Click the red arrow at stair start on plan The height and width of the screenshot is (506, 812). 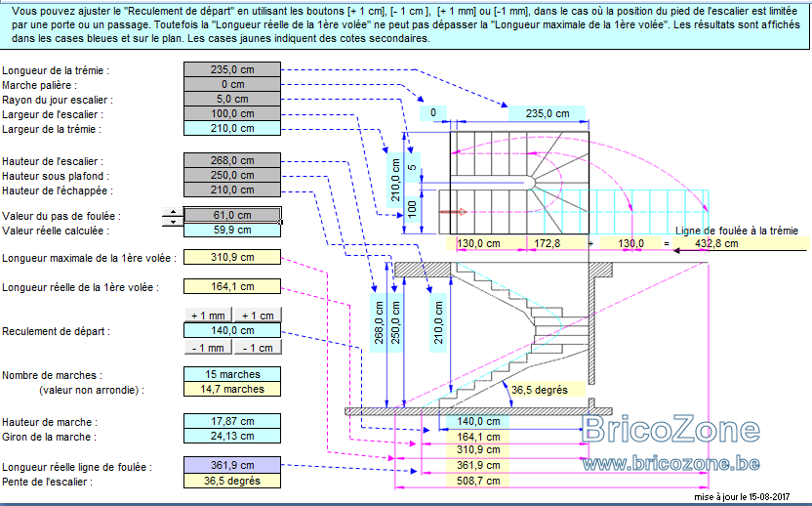[453, 212]
